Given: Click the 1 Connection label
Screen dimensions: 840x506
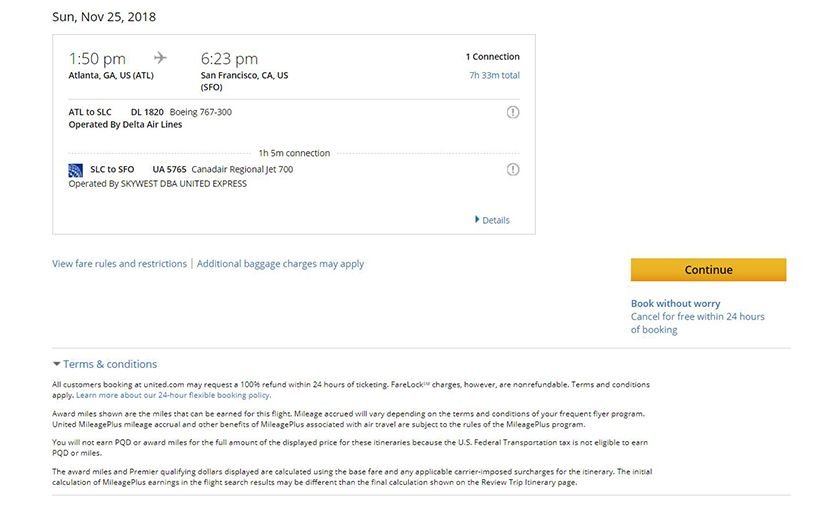Looking at the screenshot, I should tap(492, 57).
